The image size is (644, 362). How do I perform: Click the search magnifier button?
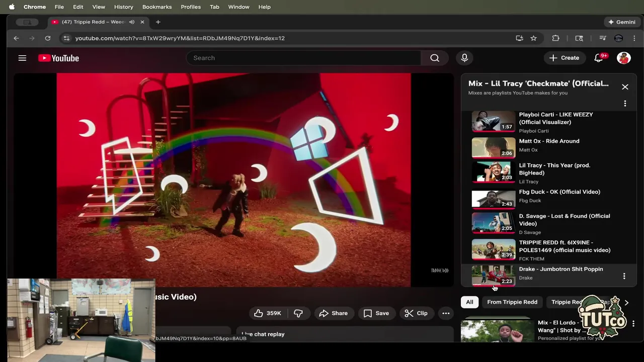click(435, 58)
